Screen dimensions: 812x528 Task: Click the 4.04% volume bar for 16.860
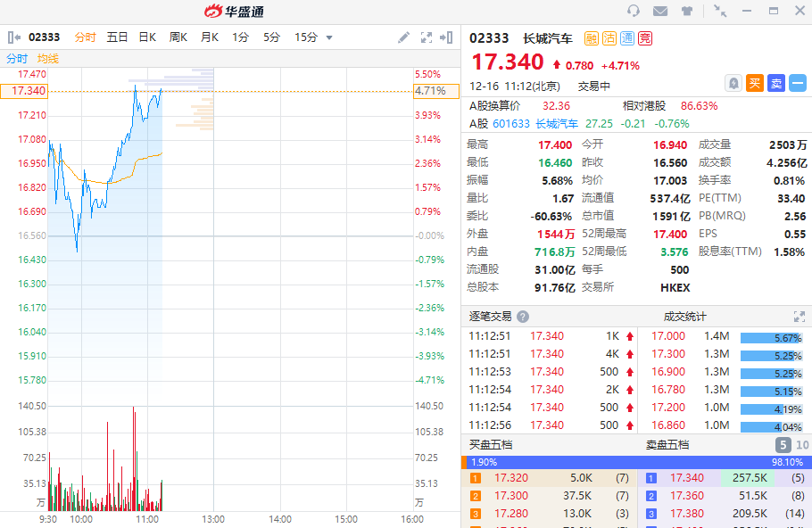pos(772,427)
